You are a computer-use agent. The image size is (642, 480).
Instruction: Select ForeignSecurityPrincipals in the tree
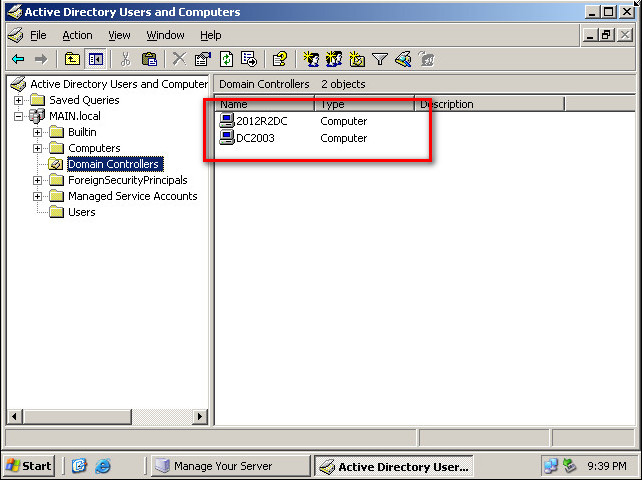point(128,180)
